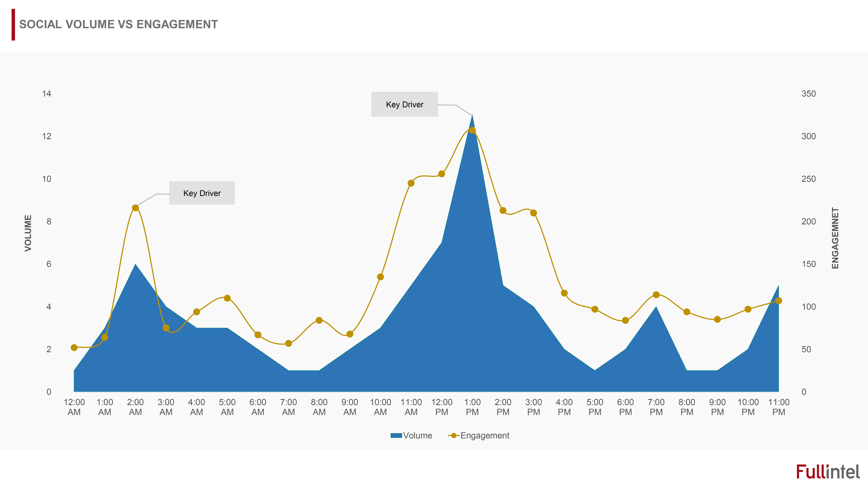Click the engagement data point at 3:00 PM
The image size is (868, 488).
pos(534,213)
